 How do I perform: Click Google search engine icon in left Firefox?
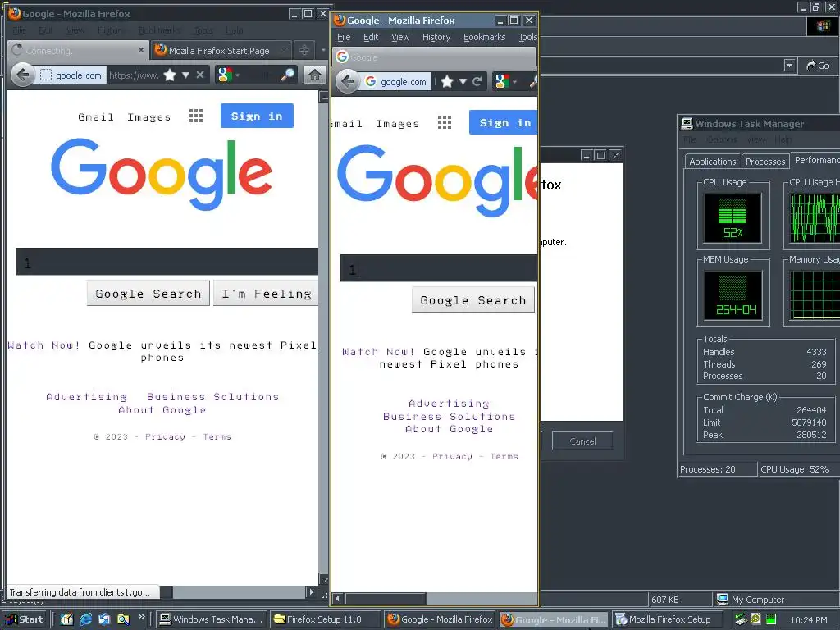click(x=225, y=75)
